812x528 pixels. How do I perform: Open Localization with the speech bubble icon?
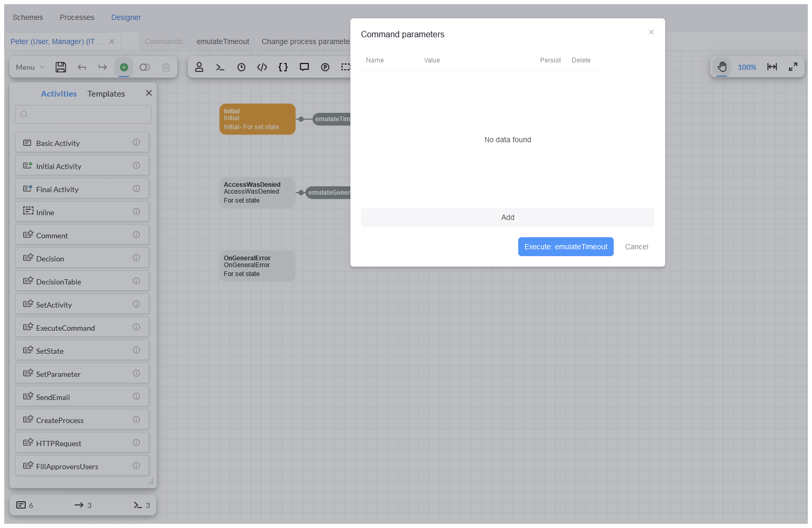tap(304, 67)
